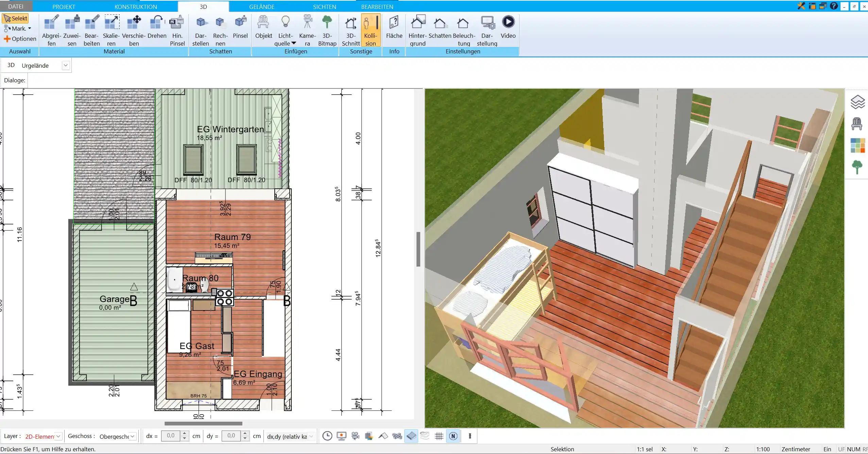The width and height of the screenshot is (868, 454).
Task: Open Darstellung settings
Action: (x=487, y=30)
